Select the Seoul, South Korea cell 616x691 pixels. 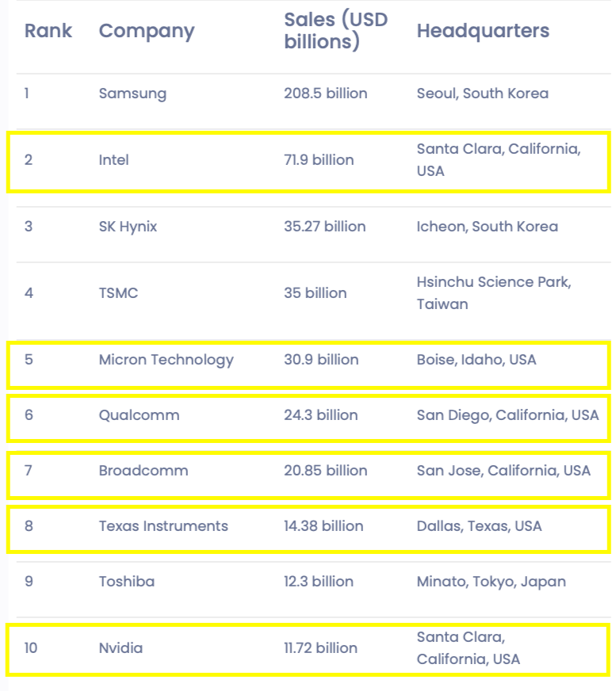tap(482, 94)
